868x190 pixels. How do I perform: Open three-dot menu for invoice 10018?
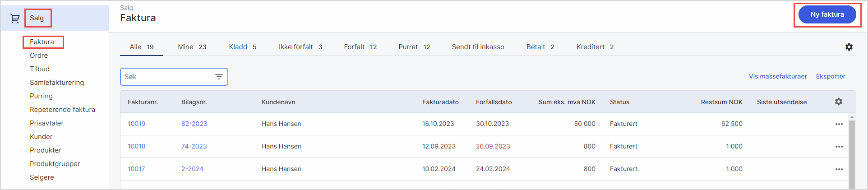[x=839, y=147]
